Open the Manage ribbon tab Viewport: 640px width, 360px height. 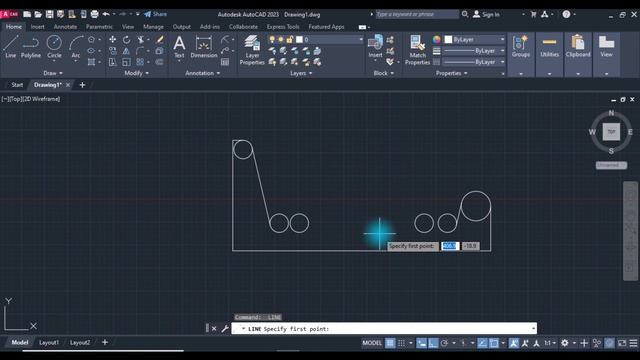(x=153, y=27)
